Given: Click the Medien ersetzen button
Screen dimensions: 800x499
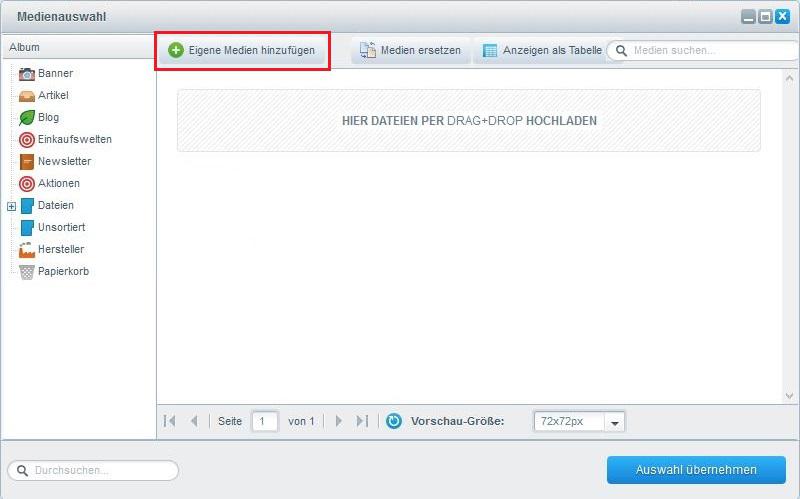Looking at the screenshot, I should (411, 50).
